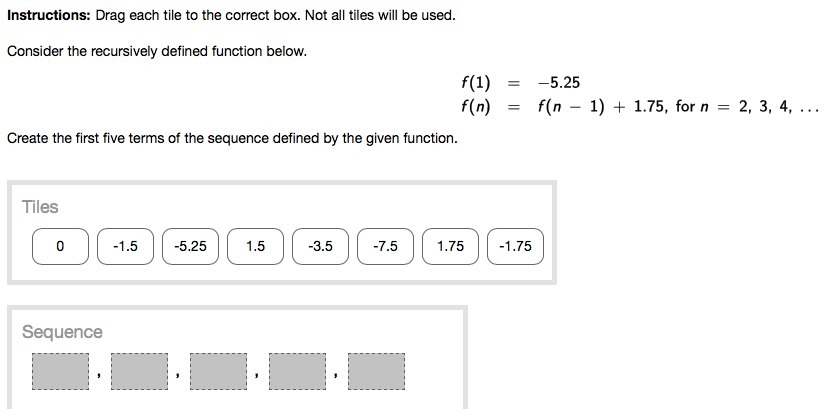Screen dimensions: 829x409
Task: Click the bold Instructions label
Action: 49,15
